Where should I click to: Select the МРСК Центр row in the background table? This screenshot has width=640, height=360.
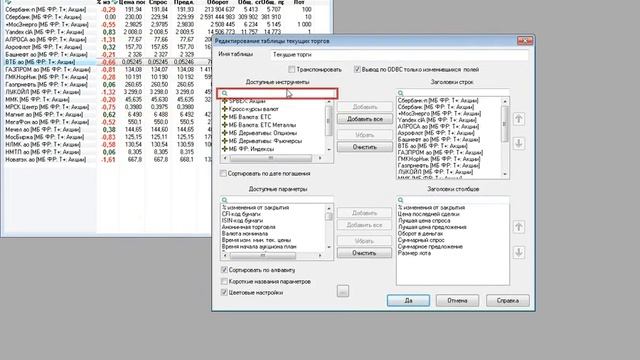click(x=106, y=107)
